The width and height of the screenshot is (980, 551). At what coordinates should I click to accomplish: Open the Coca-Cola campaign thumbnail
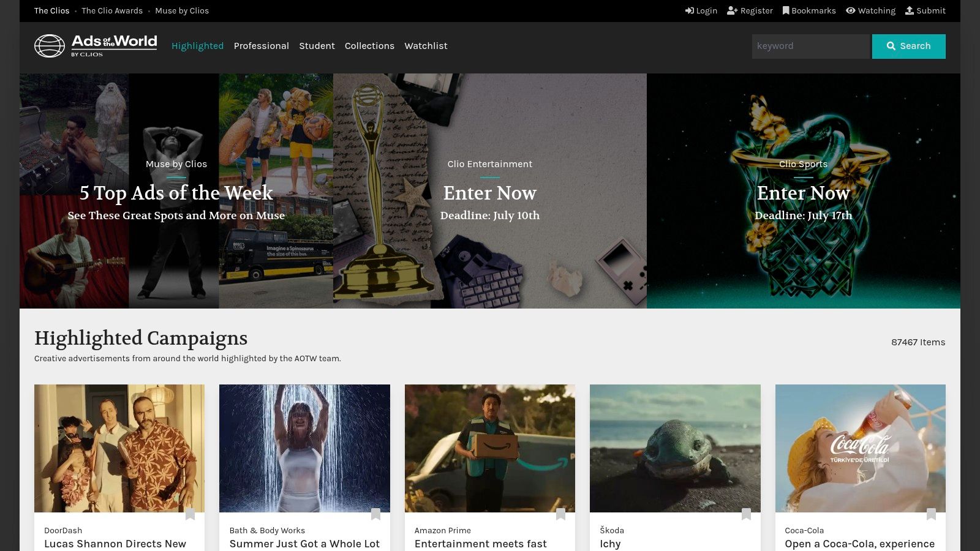click(861, 448)
